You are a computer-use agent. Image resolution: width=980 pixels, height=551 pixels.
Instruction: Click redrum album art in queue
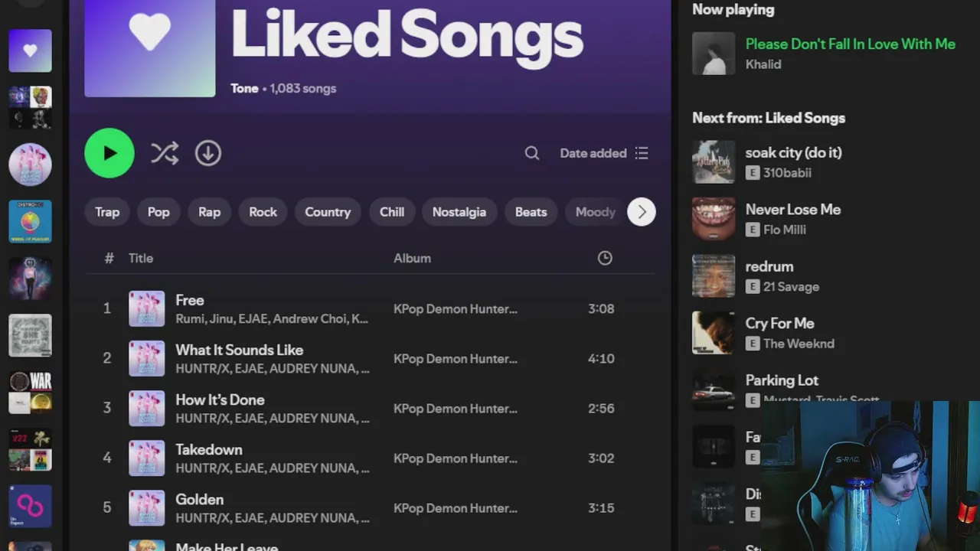point(714,275)
